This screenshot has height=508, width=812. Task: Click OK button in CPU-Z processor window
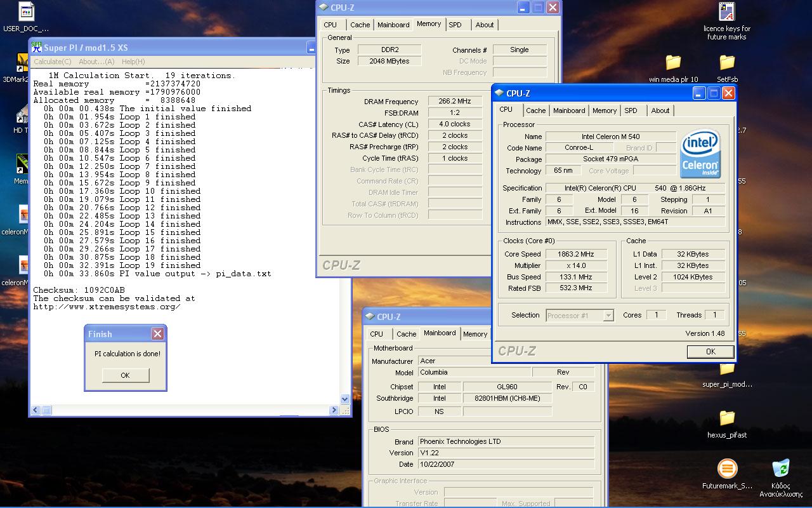coord(710,351)
